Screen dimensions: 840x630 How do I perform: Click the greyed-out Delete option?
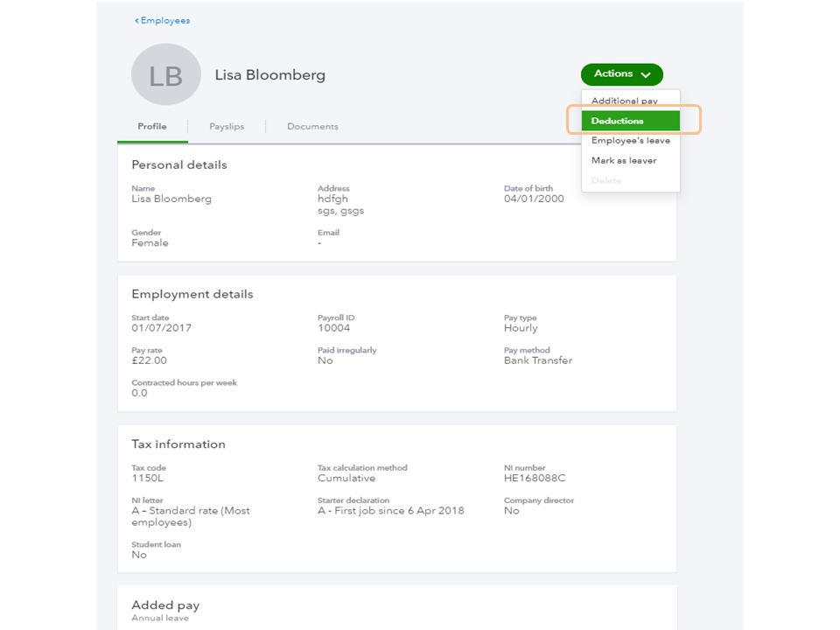tap(606, 180)
